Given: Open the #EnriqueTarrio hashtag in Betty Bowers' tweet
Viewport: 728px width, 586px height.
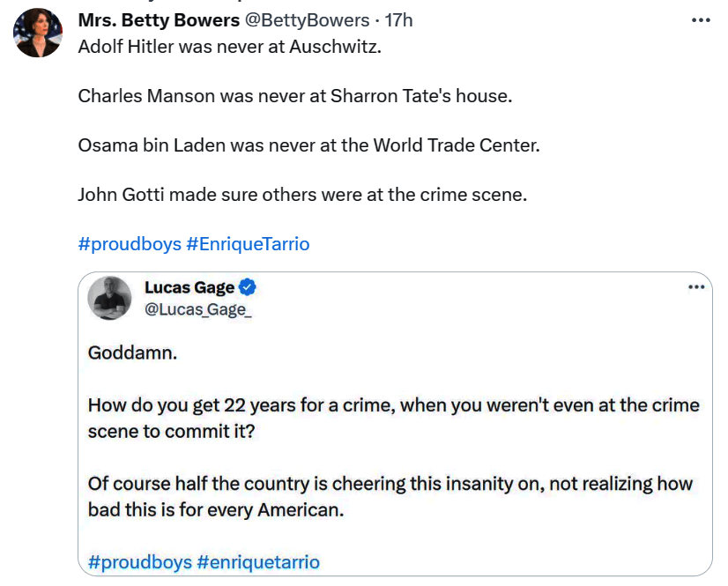Looking at the screenshot, I should coord(249,244).
